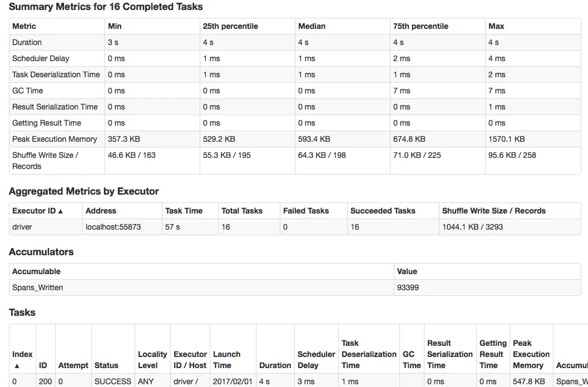This screenshot has height=387, width=588.
Task: Sort tasks by Launch Time header
Action: pyautogui.click(x=226, y=360)
